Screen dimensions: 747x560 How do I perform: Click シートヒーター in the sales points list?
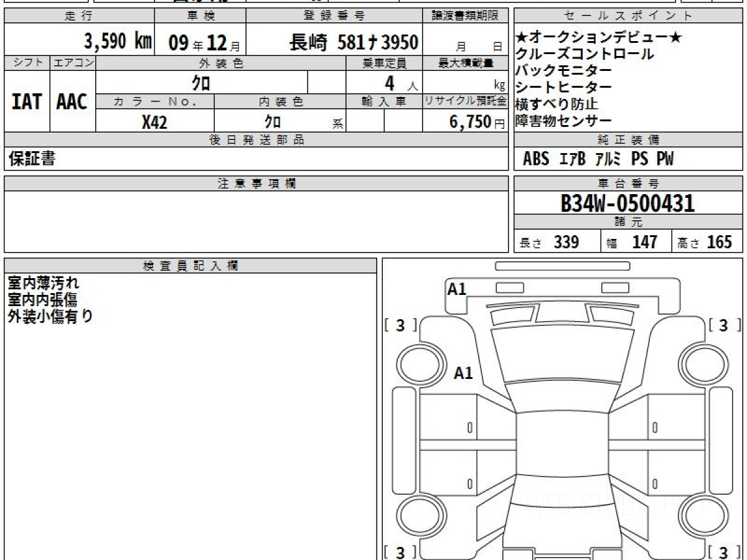[563, 88]
